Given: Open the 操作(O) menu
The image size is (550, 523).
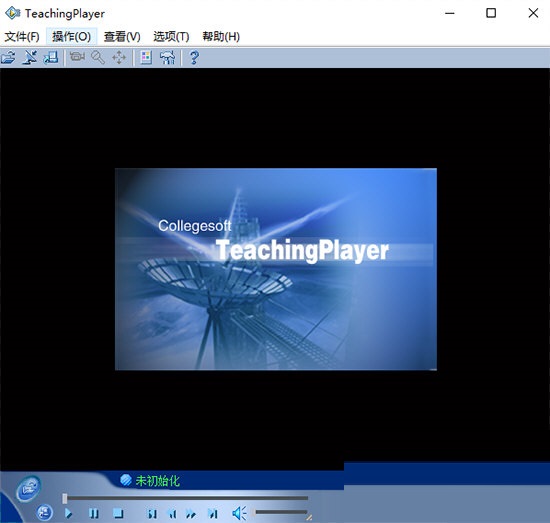Looking at the screenshot, I should tap(72, 36).
